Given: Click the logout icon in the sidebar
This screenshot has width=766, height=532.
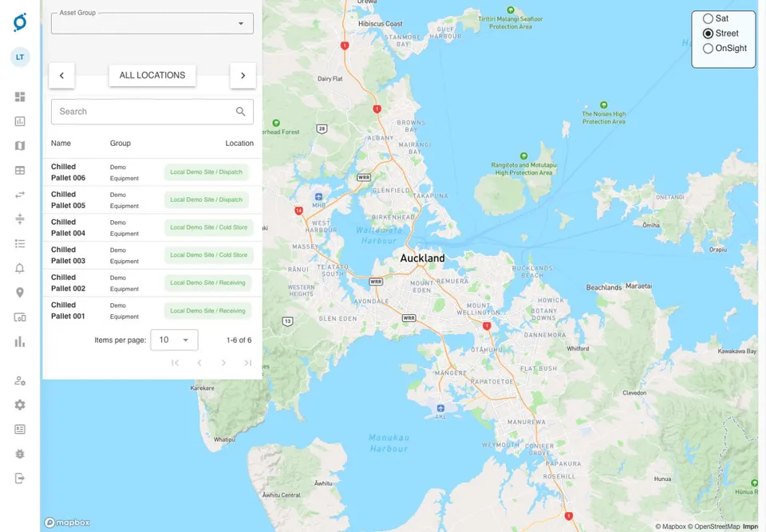Looking at the screenshot, I should point(20,479).
